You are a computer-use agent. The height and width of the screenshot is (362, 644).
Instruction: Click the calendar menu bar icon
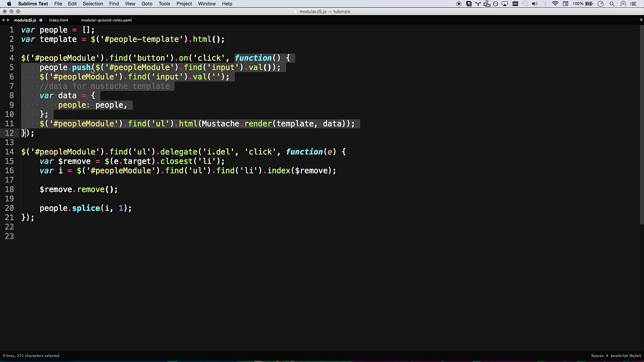566,4
